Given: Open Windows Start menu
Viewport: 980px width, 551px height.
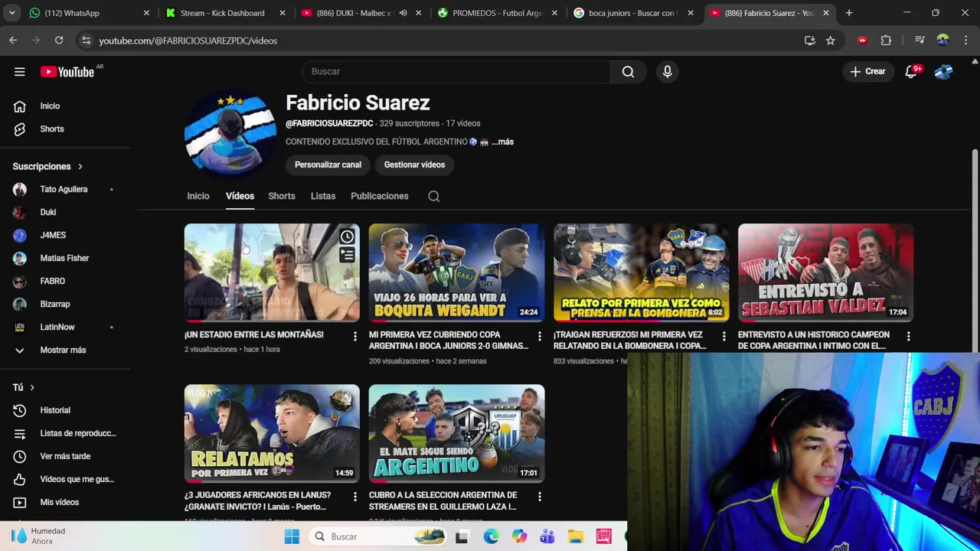Looking at the screenshot, I should click(292, 536).
